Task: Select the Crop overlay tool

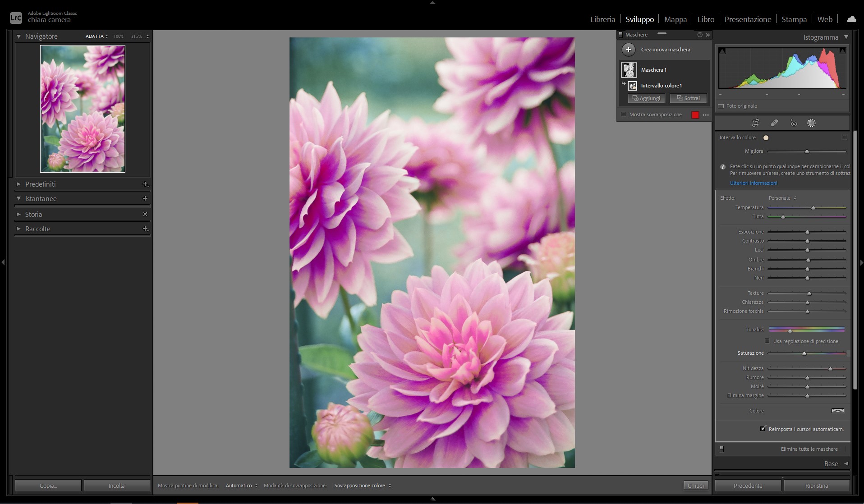Action: pyautogui.click(x=755, y=123)
